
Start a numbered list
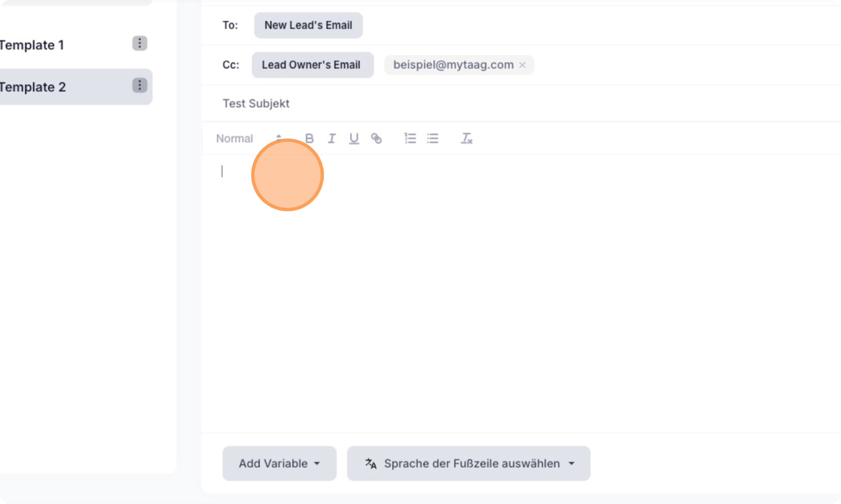410,138
